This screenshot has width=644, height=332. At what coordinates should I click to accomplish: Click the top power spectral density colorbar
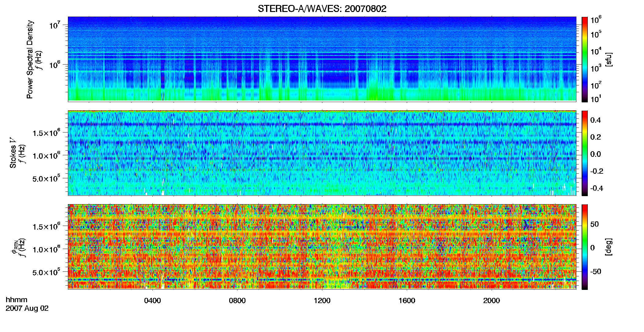[585, 59]
